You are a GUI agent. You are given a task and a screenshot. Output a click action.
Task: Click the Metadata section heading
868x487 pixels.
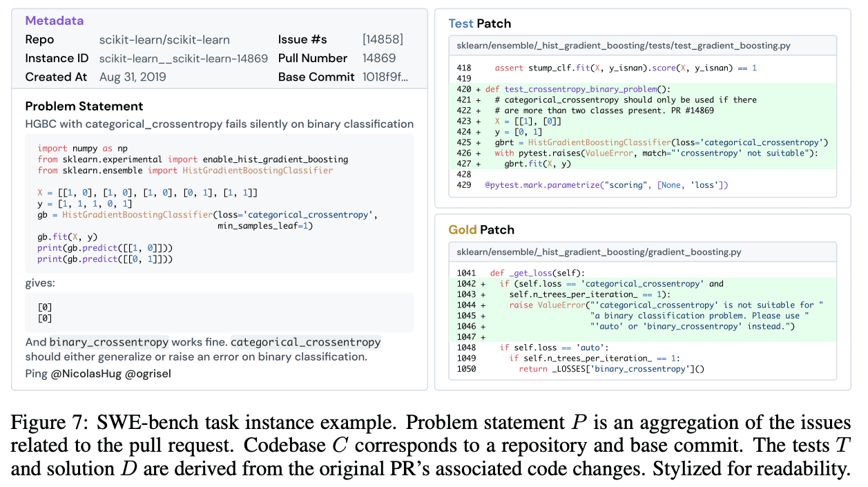[54, 21]
